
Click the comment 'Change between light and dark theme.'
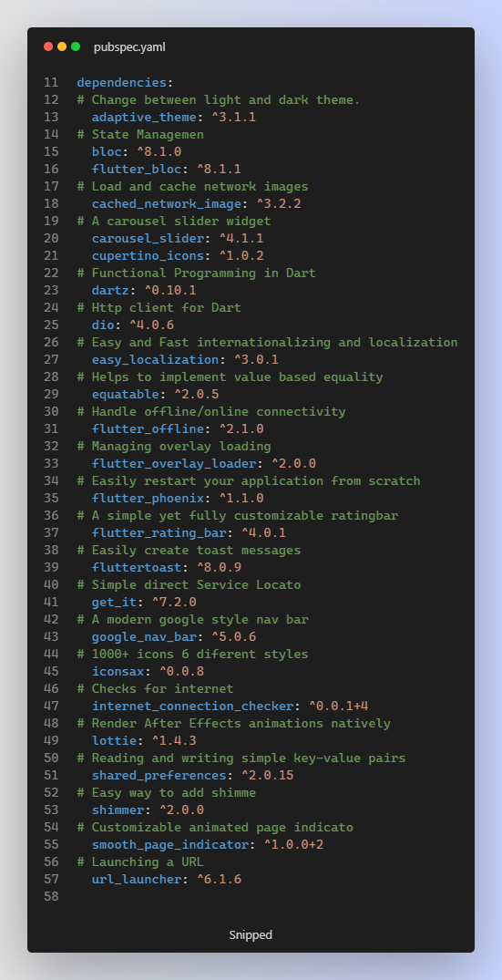(219, 100)
